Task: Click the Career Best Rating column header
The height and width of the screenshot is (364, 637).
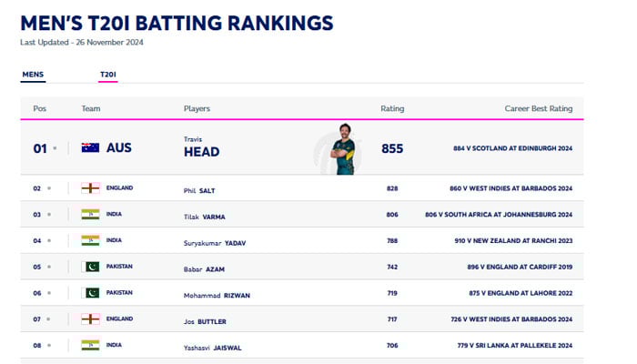Action: click(538, 108)
